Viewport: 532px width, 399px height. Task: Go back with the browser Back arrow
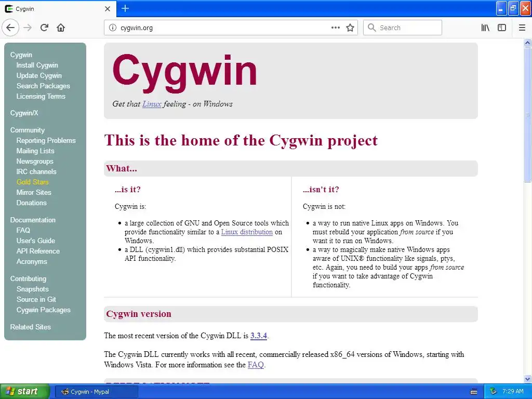click(x=10, y=28)
